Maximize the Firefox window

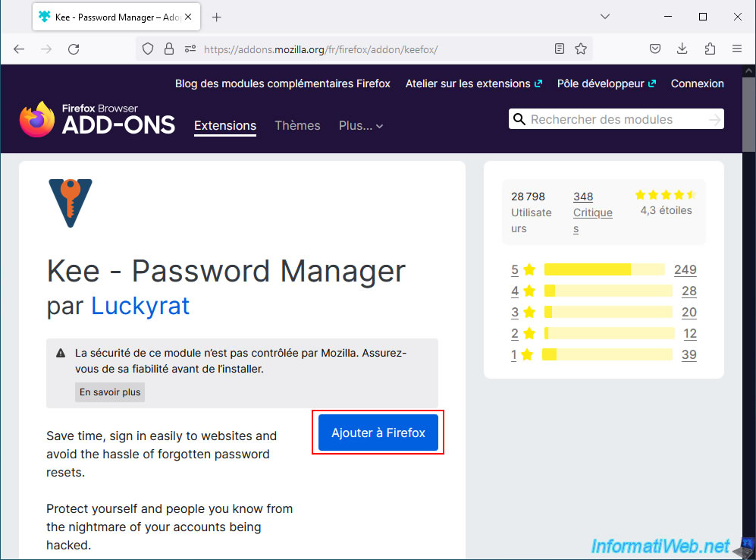click(703, 17)
